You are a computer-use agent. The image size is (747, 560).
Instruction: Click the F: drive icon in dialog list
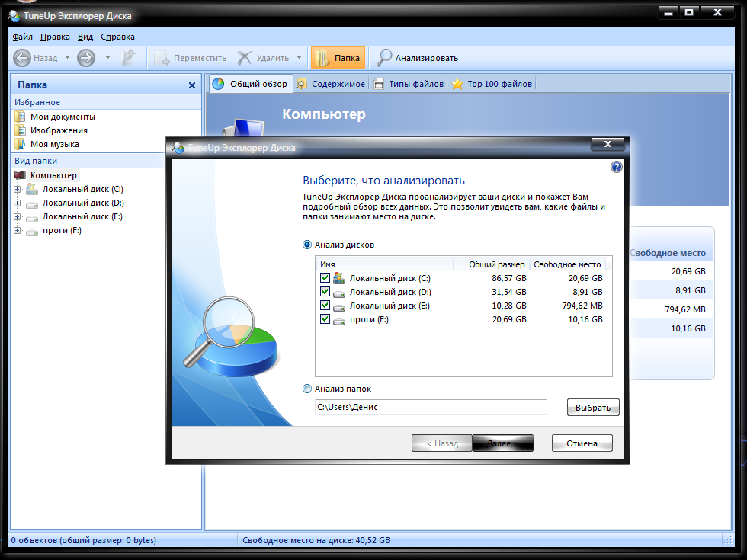pos(338,321)
